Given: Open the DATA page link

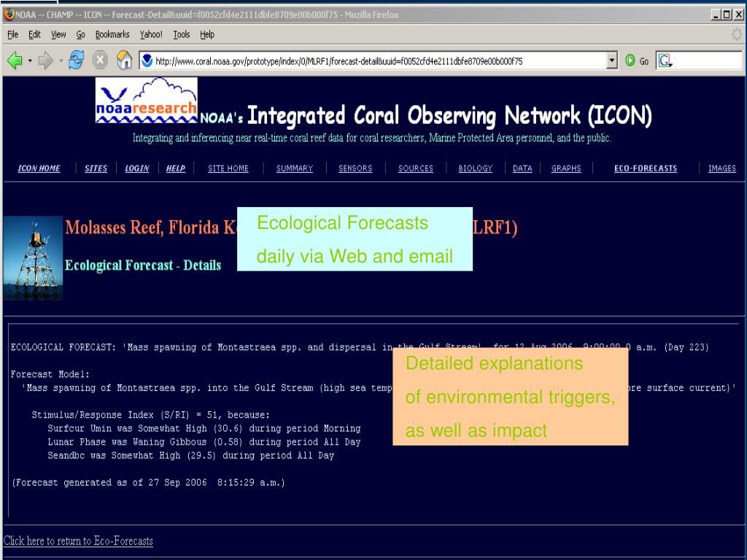Looking at the screenshot, I should pos(522,168).
